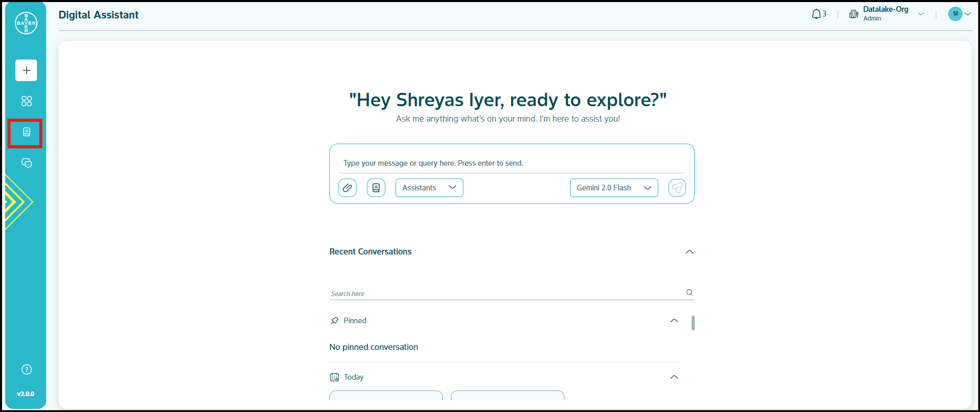Open the SI user profile menu
Viewport: 980px width, 412px height.
pyautogui.click(x=959, y=14)
